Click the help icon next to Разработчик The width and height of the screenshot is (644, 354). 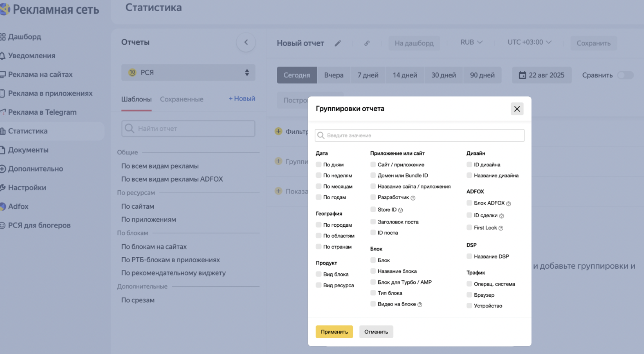point(413,198)
